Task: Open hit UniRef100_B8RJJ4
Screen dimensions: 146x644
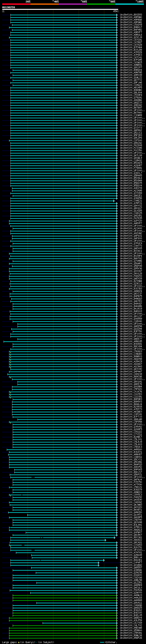Action: pos(131,557)
